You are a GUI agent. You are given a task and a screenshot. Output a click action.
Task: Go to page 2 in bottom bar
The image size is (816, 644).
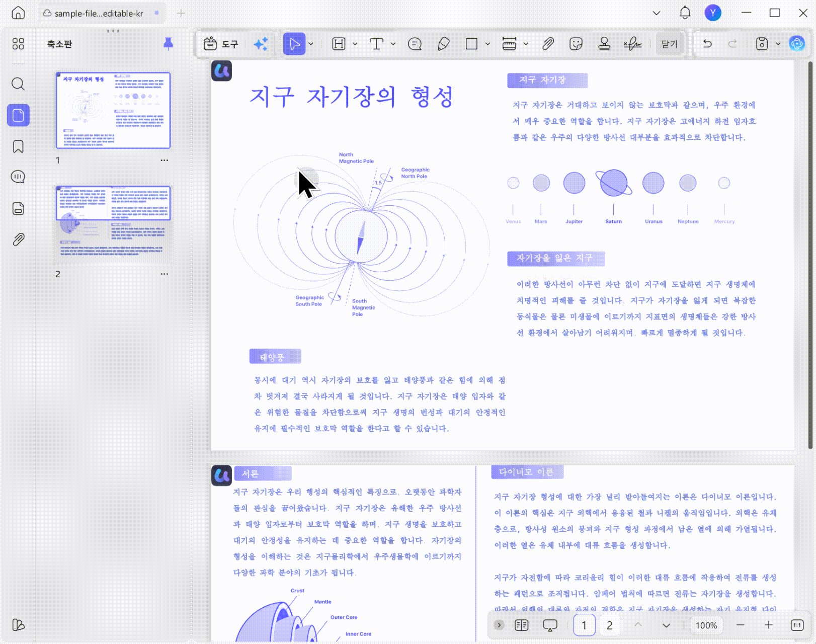point(610,625)
